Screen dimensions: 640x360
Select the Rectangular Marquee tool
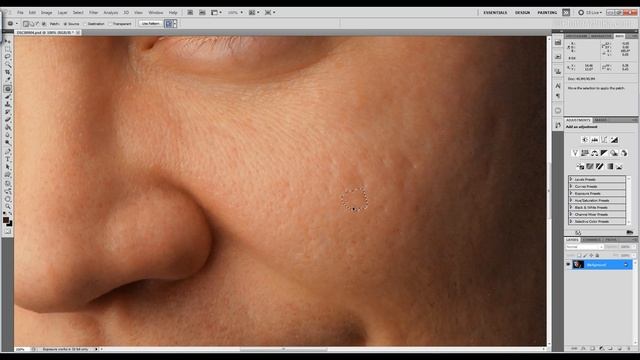(x=8, y=49)
